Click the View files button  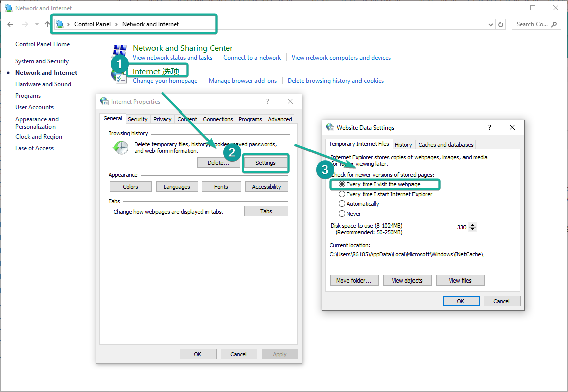(x=460, y=281)
